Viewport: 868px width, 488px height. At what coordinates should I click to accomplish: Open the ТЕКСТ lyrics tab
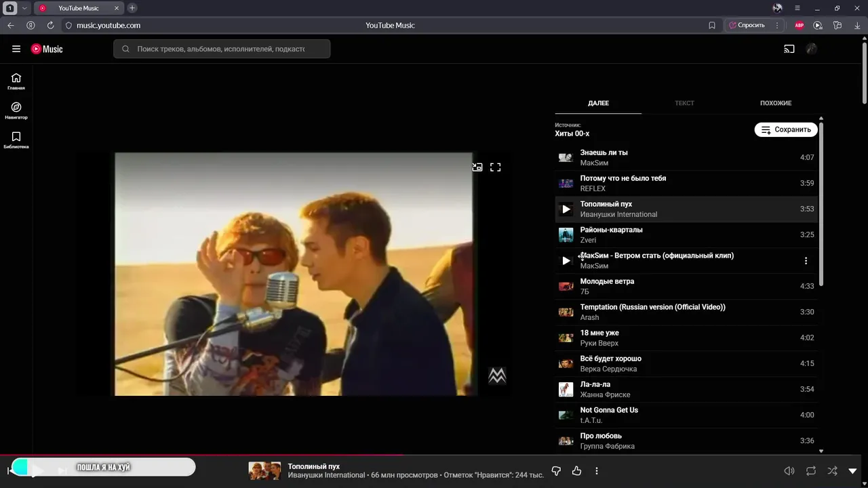pos(684,103)
